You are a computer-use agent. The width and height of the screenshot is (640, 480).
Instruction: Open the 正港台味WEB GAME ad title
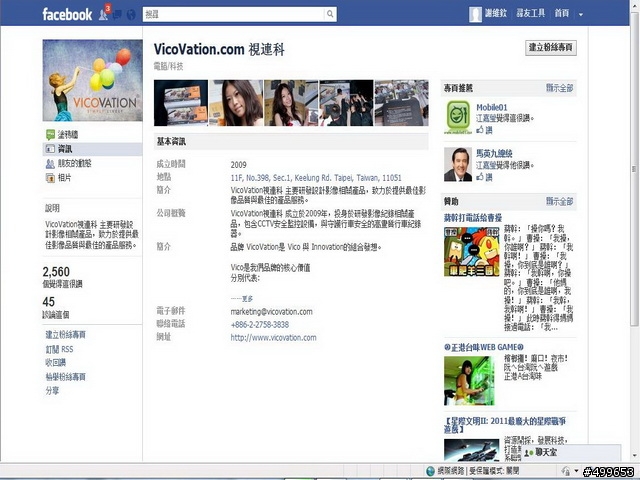(484, 347)
